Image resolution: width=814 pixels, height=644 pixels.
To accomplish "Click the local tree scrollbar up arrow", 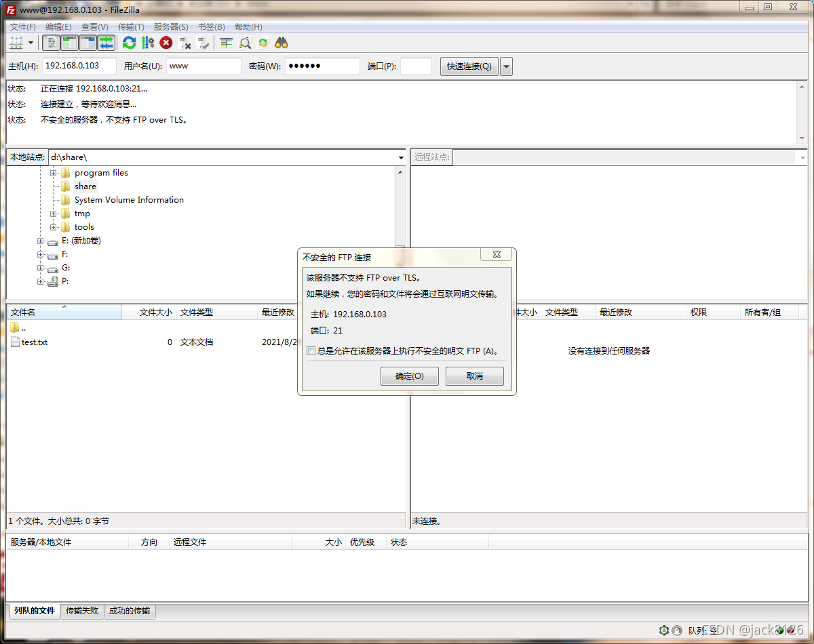I will tap(400, 172).
